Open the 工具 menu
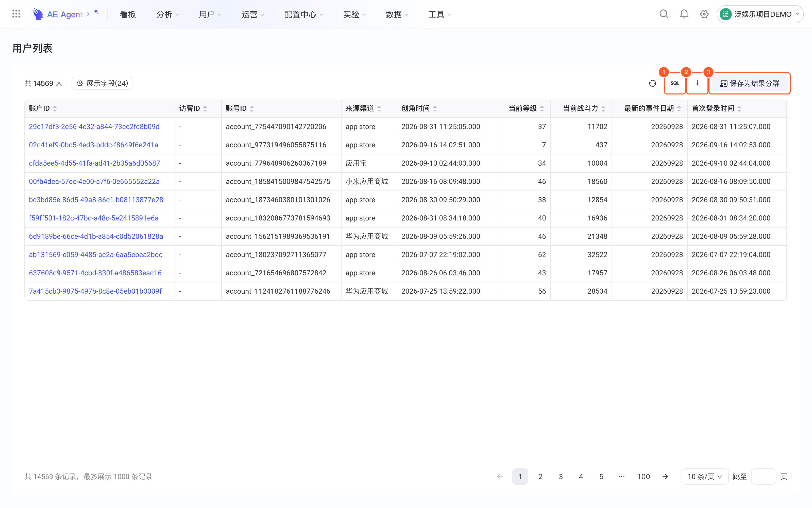Screen dimensions: 812x508 (439, 14)
